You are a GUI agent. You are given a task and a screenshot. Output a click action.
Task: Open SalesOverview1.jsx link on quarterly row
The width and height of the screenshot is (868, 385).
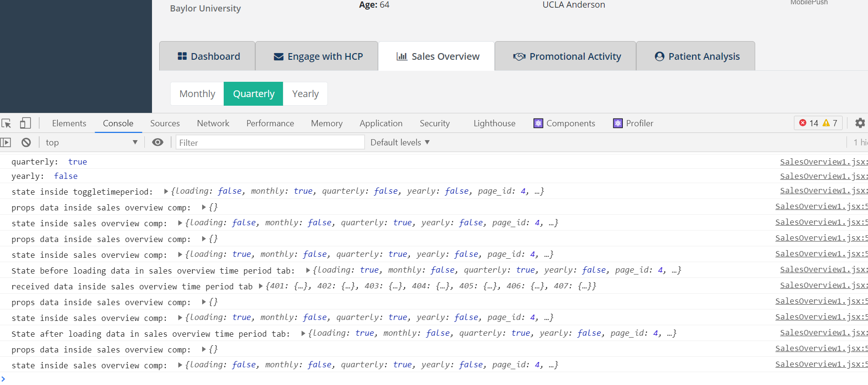point(824,162)
